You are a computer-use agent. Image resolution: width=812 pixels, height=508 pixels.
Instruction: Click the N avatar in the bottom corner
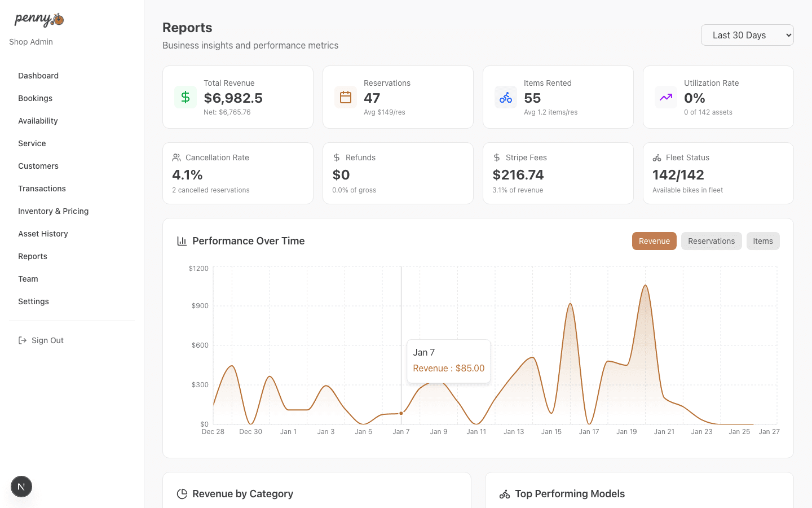point(21,486)
